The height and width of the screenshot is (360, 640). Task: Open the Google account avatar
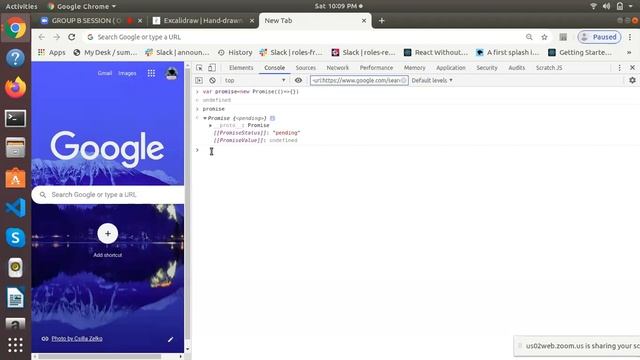point(171,73)
